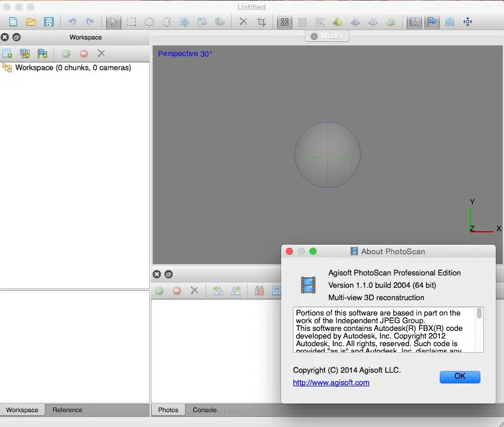Switch to the Reference tab
The height and width of the screenshot is (427, 504).
pos(68,410)
